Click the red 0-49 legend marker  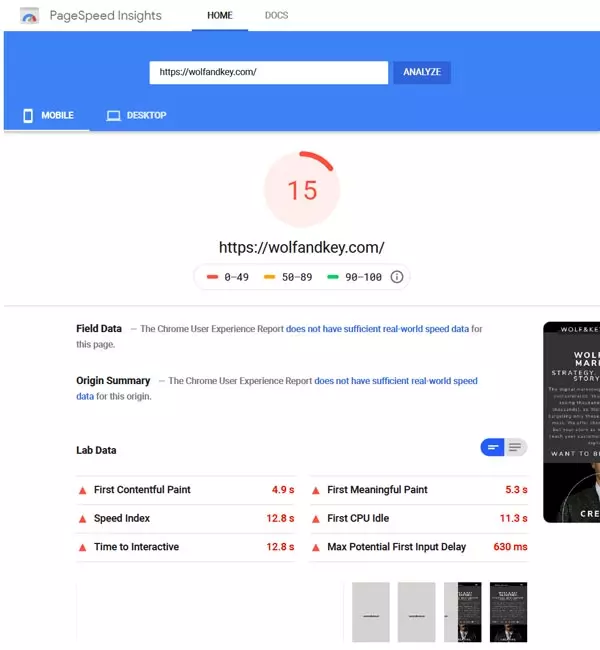click(x=212, y=277)
